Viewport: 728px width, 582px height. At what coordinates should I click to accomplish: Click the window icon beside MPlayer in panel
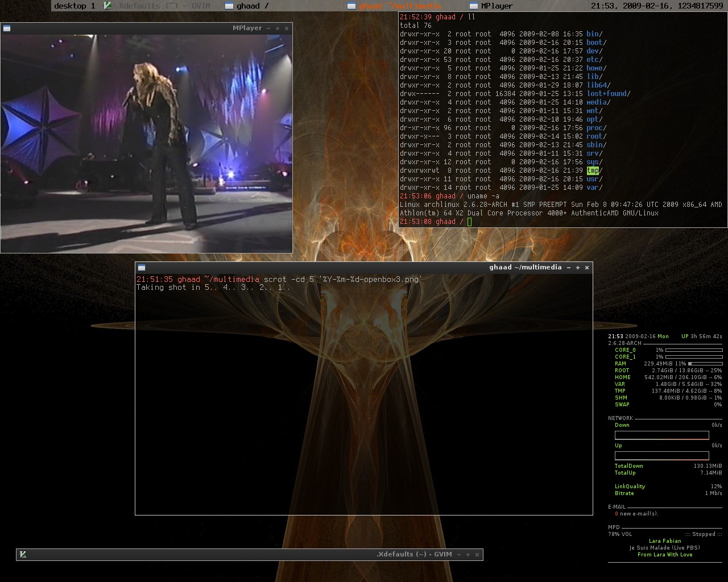(473, 6)
